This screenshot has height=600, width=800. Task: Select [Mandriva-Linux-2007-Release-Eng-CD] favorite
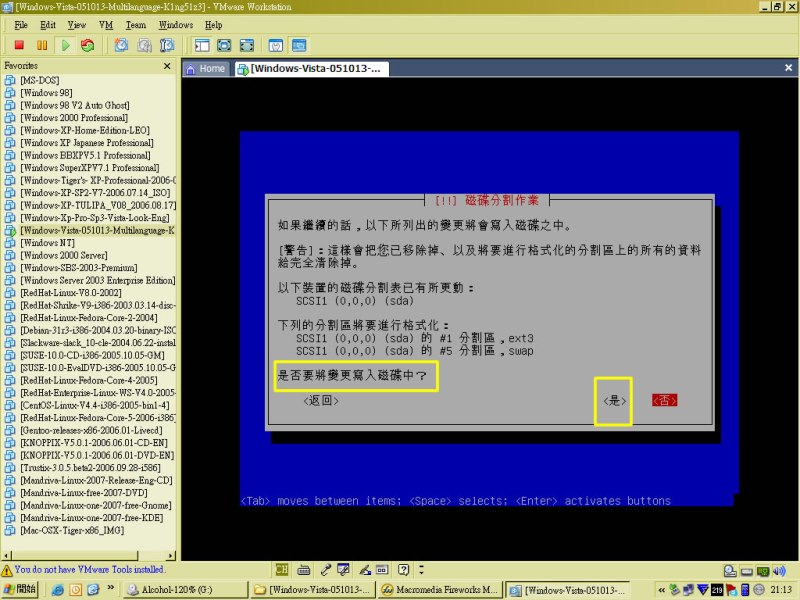pos(96,480)
